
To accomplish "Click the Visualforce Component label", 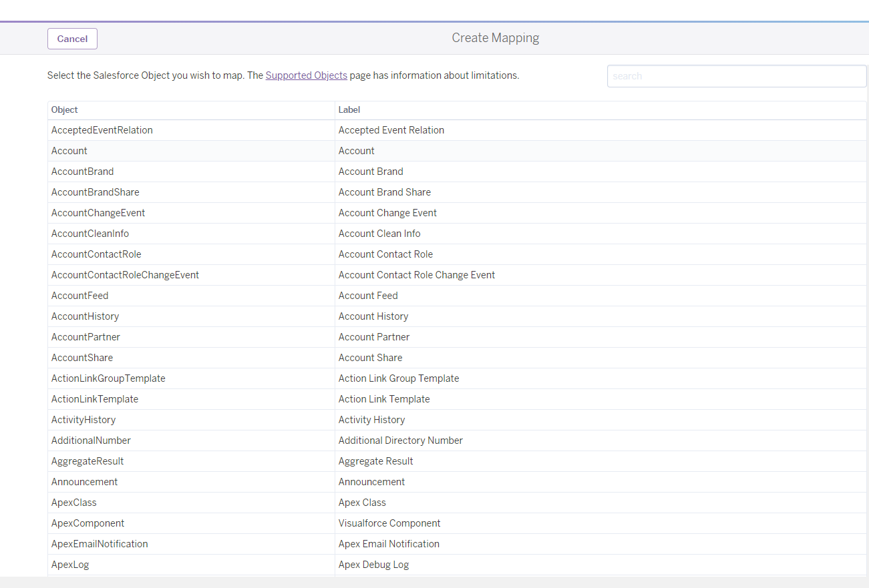I will tap(389, 523).
